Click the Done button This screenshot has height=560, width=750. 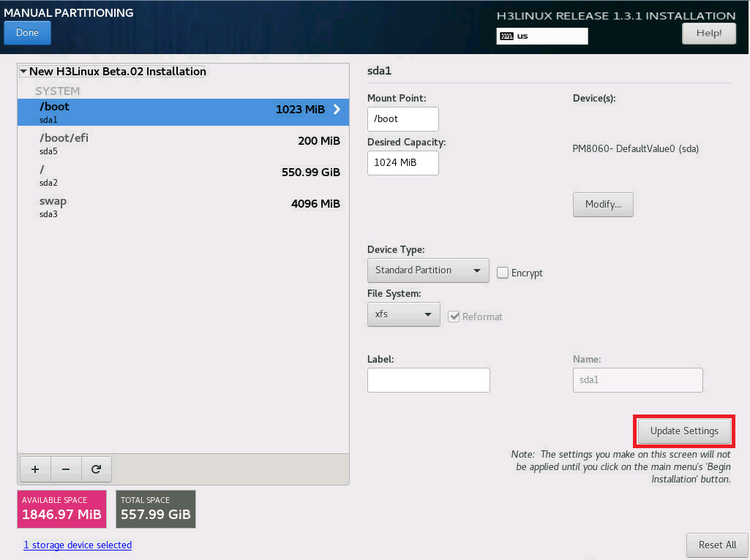coord(27,32)
